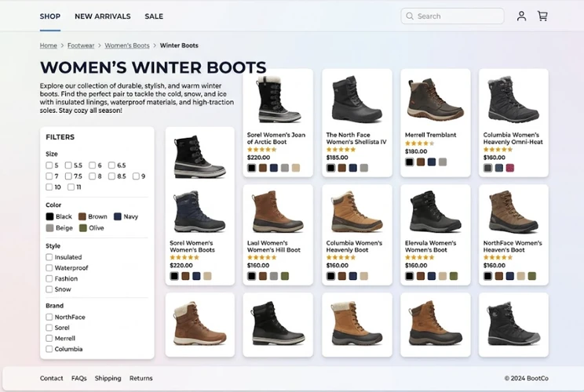Check size 5.5 filter
Image resolution: width=584 pixels, height=392 pixels.
tap(68, 165)
